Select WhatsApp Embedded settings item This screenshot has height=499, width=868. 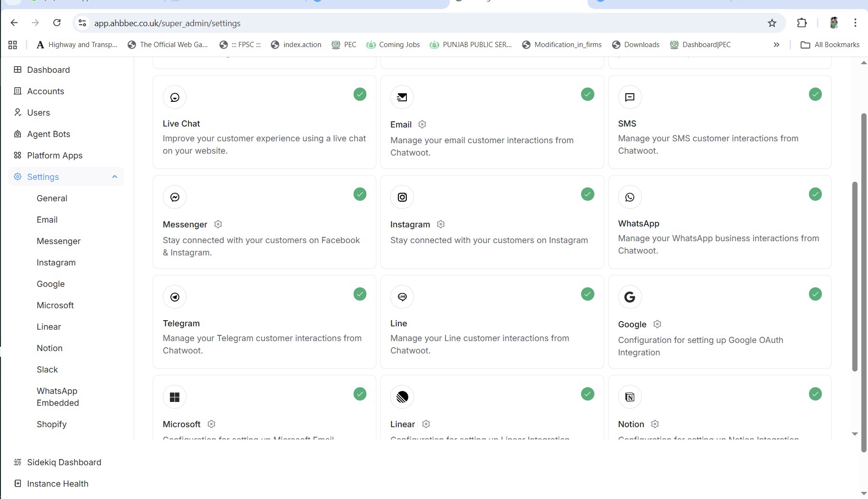[x=58, y=397]
